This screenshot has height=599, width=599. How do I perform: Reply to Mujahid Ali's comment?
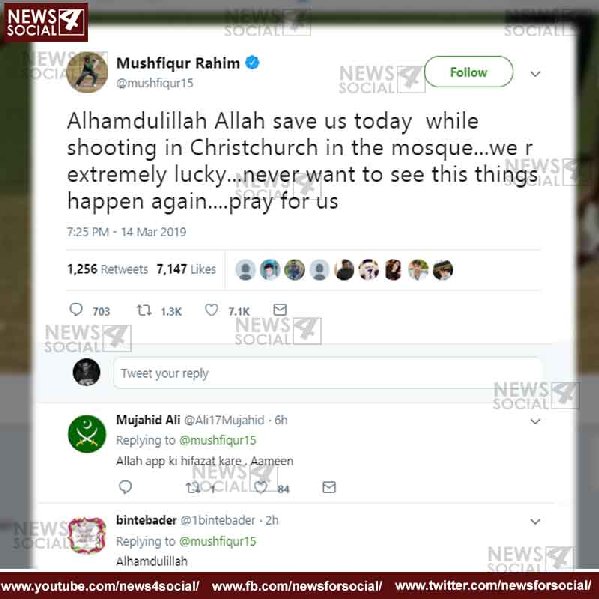pyautogui.click(x=125, y=487)
